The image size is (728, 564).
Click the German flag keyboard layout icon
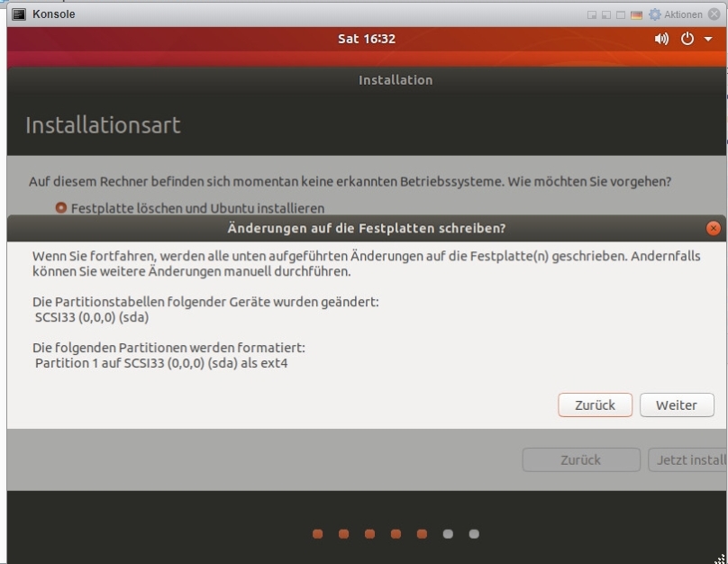pos(636,14)
